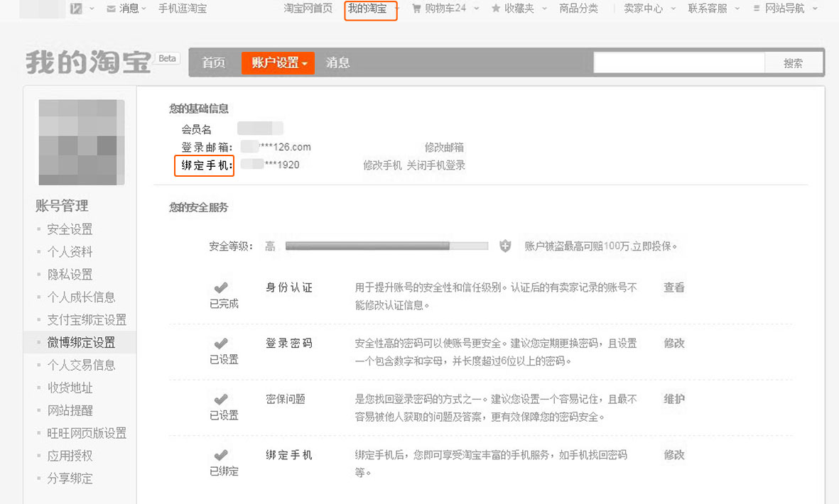This screenshot has width=839, height=504.
Task: Select the 首页 tab
Action: (x=214, y=62)
